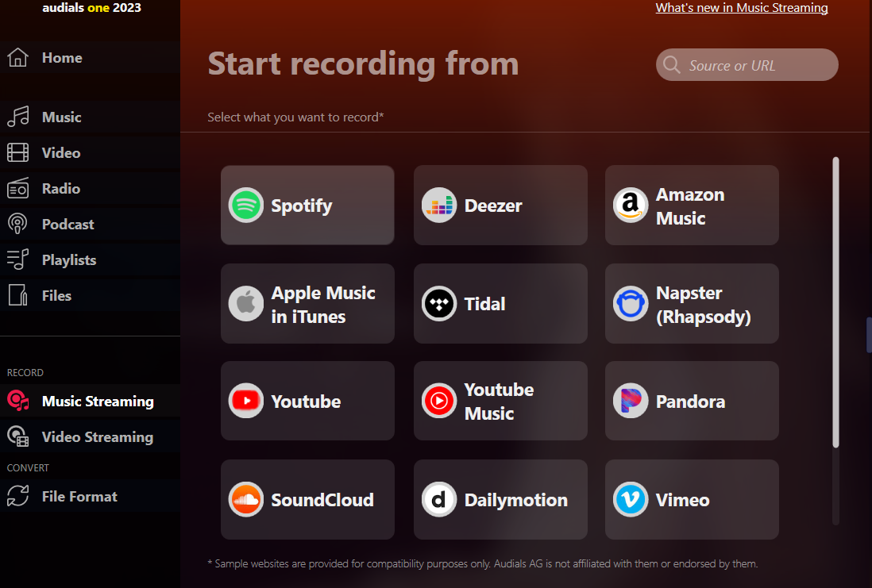Click the Deezer logo icon
Viewport: 872px width, 588px height.
pyautogui.click(x=439, y=205)
